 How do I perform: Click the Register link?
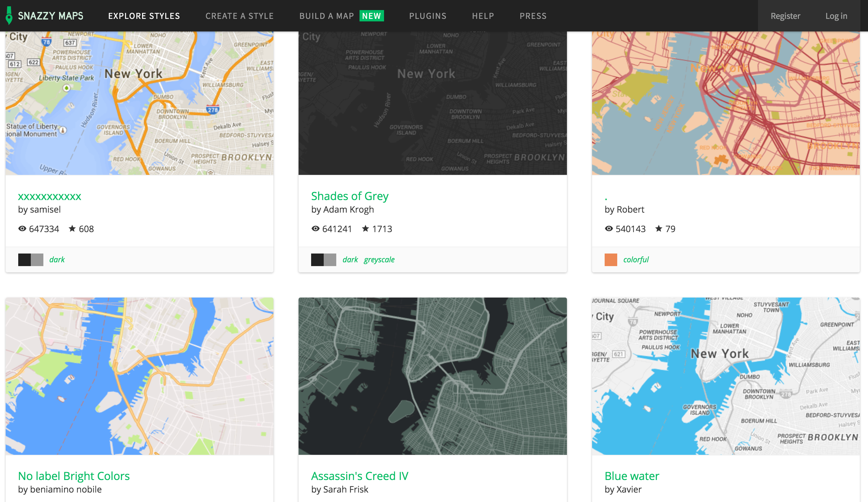785,16
